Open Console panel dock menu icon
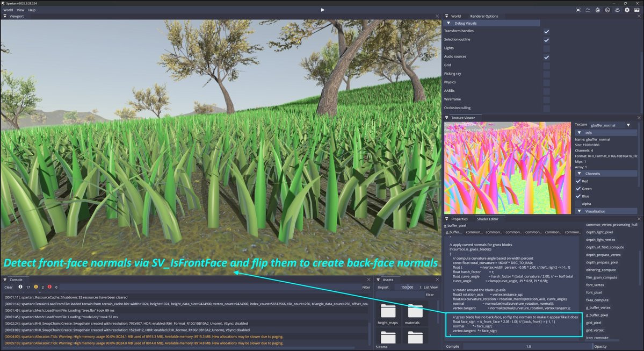The width and height of the screenshot is (644, 351). (x=5, y=280)
